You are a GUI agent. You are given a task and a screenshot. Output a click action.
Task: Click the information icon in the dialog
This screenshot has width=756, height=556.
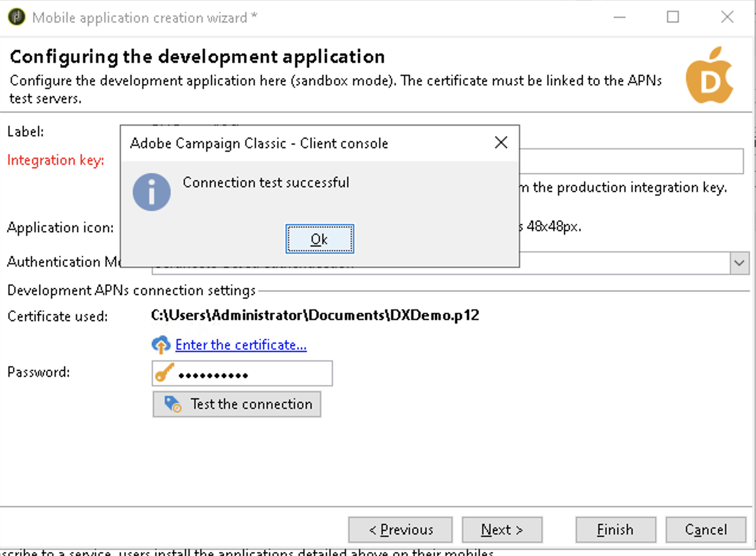(152, 191)
